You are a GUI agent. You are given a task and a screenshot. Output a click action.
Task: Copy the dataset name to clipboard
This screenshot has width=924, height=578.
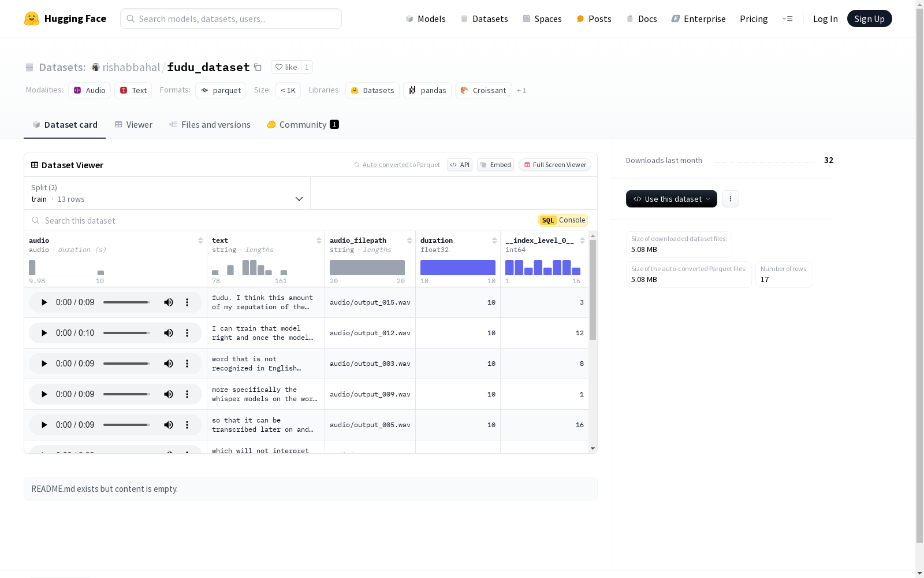click(x=258, y=68)
